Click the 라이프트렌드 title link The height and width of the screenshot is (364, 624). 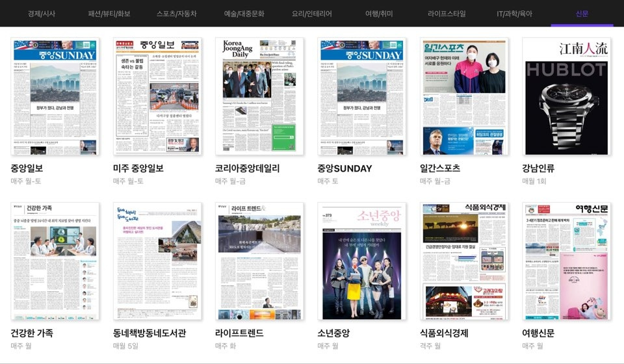coord(239,333)
